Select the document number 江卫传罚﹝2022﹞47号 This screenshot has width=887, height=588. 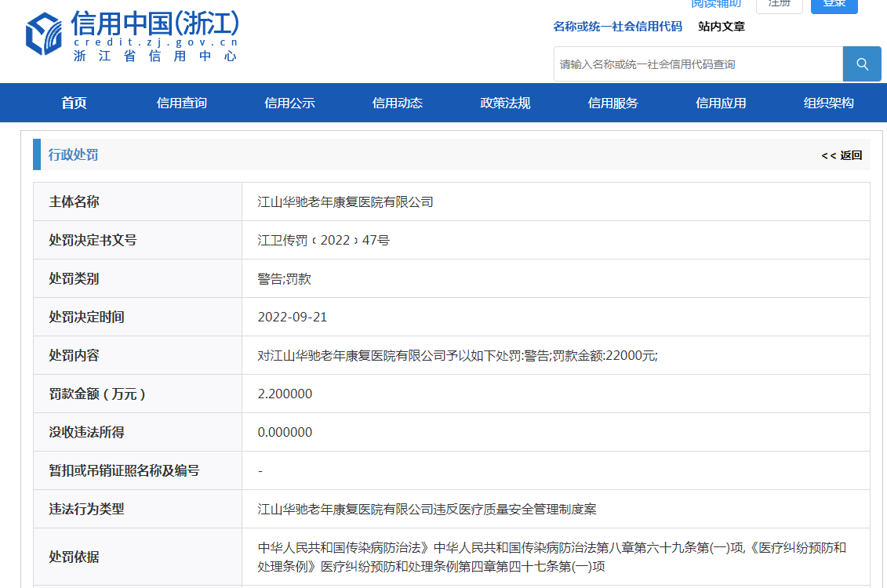pos(324,240)
